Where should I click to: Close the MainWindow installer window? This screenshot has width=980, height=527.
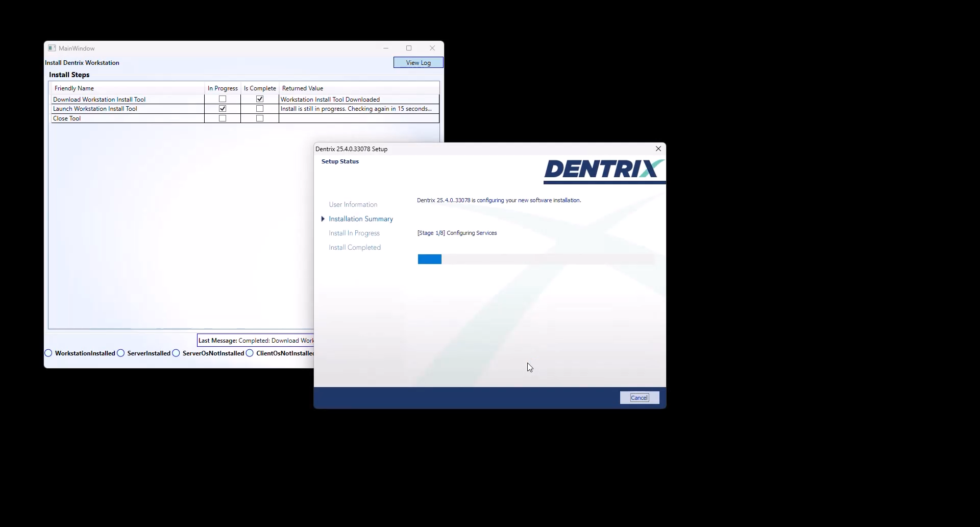432,48
